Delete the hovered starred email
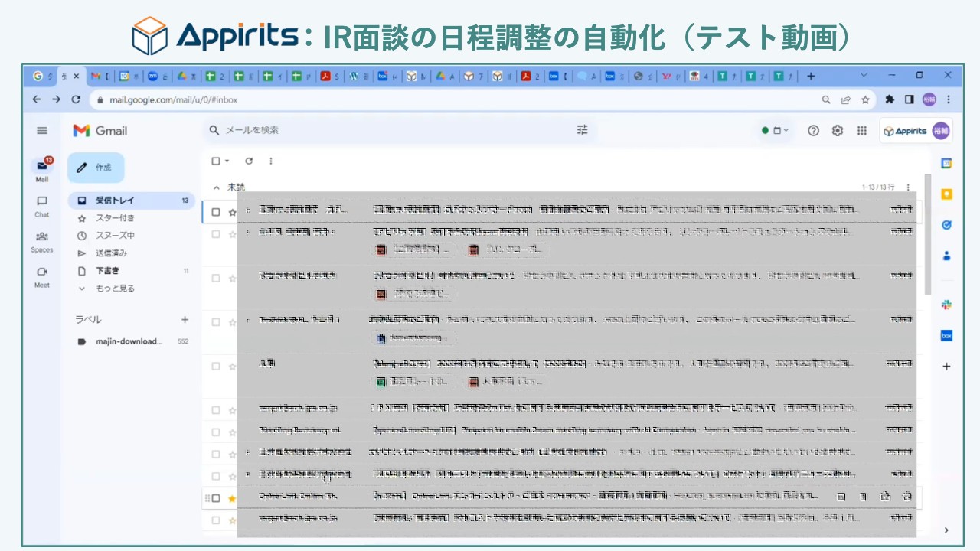Image resolution: width=980 pixels, height=551 pixels. point(863,497)
